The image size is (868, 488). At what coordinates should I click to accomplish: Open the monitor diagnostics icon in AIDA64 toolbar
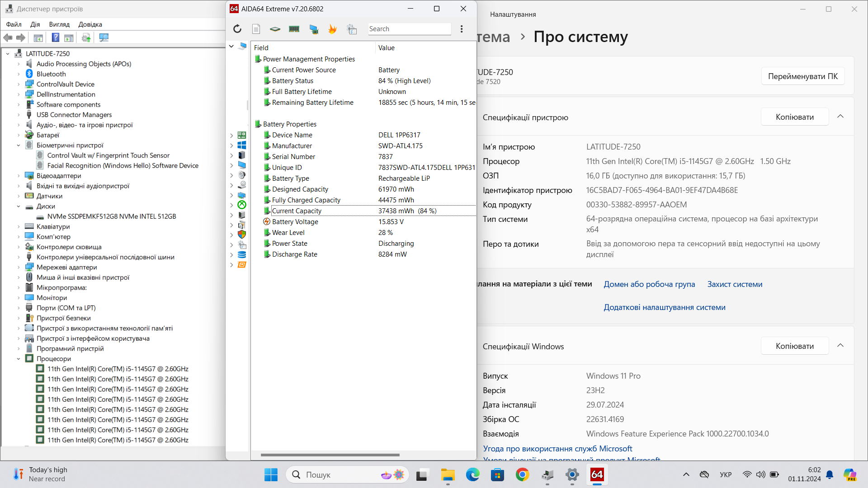(314, 29)
